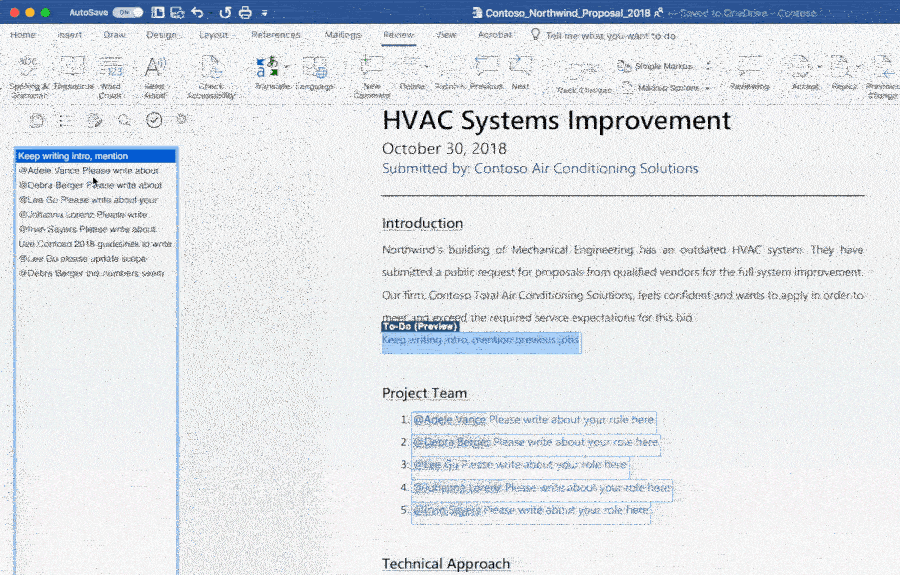Image resolution: width=900 pixels, height=575 pixels.
Task: Start Read Aloud
Action: (x=154, y=76)
